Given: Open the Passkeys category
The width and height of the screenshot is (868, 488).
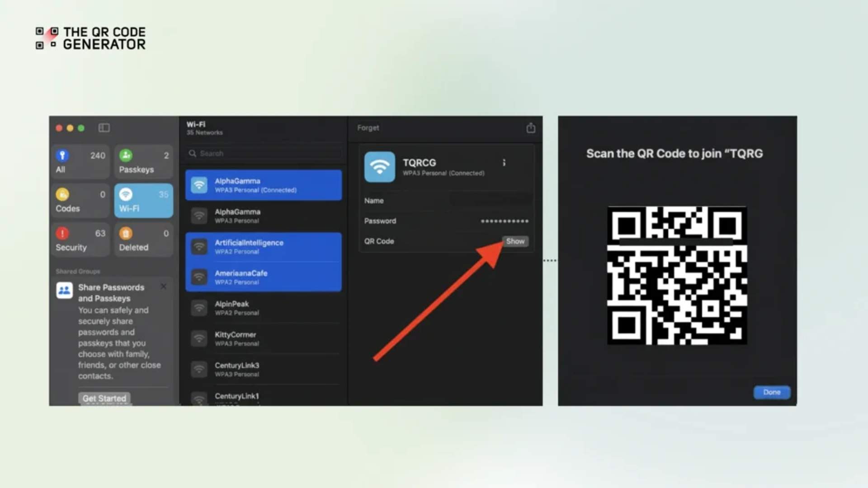Looking at the screenshot, I should coord(143,162).
